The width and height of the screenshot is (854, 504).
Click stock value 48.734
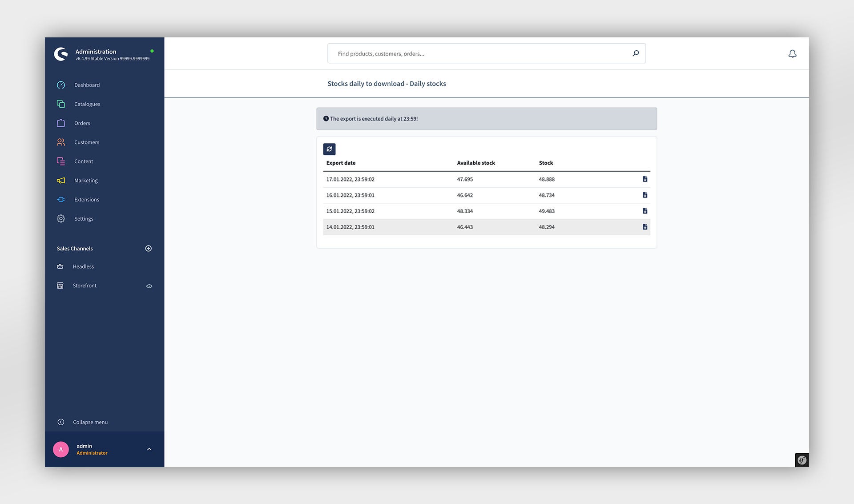(x=547, y=195)
